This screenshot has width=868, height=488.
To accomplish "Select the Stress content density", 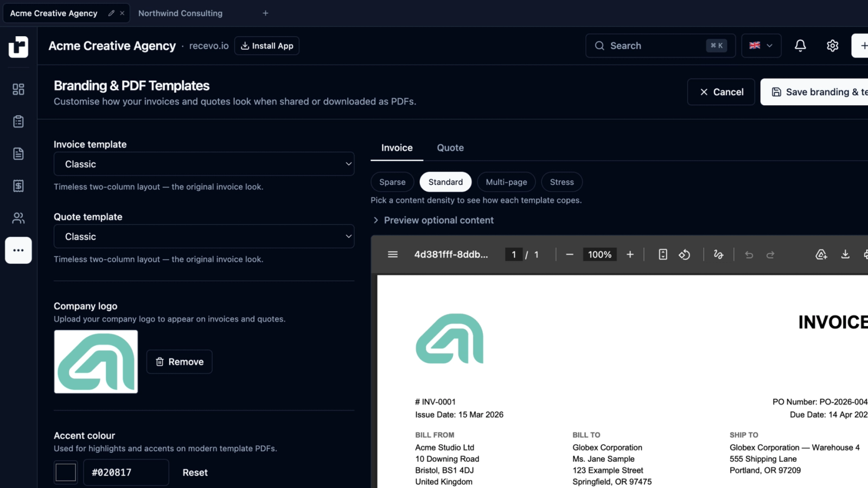I will tap(561, 182).
